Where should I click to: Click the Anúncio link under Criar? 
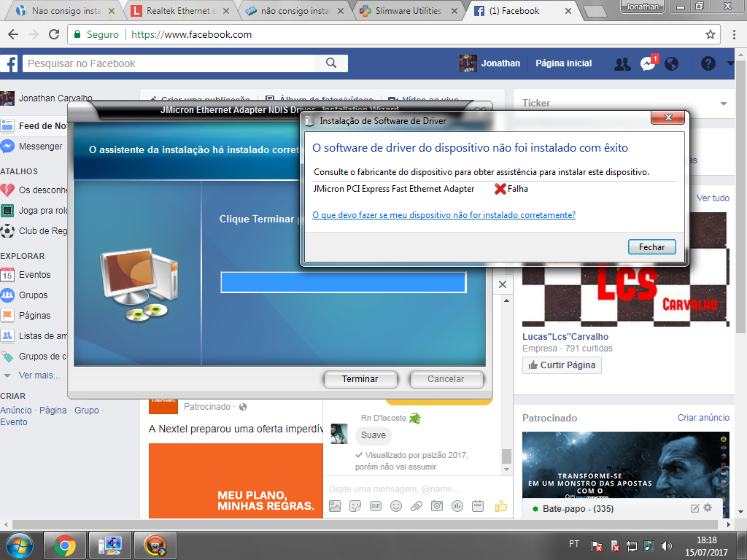point(16,411)
